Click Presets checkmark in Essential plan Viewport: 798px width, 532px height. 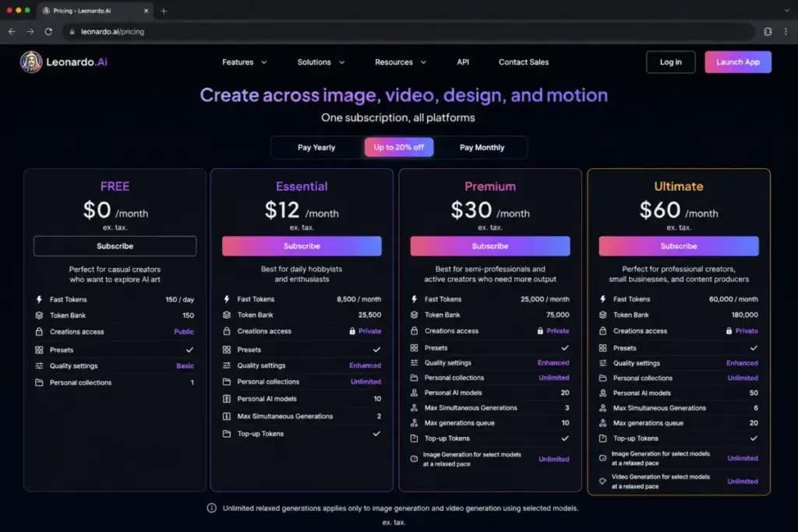click(376, 350)
